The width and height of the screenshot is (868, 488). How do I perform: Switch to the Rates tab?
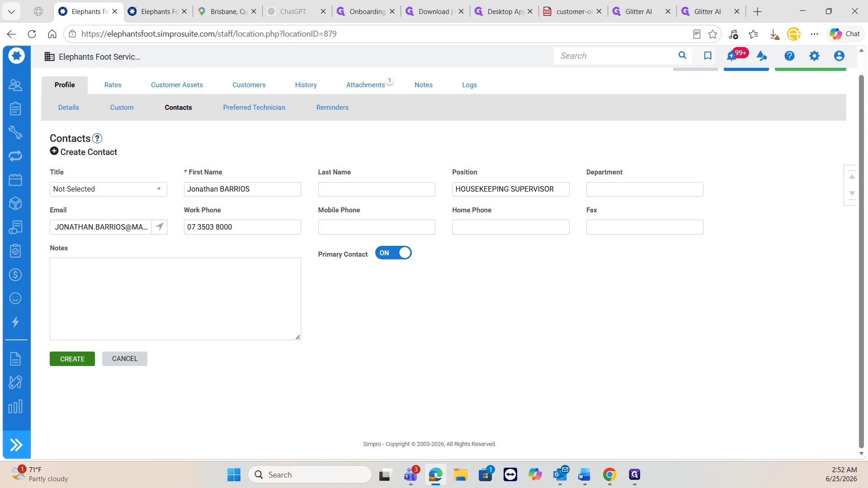pyautogui.click(x=113, y=85)
